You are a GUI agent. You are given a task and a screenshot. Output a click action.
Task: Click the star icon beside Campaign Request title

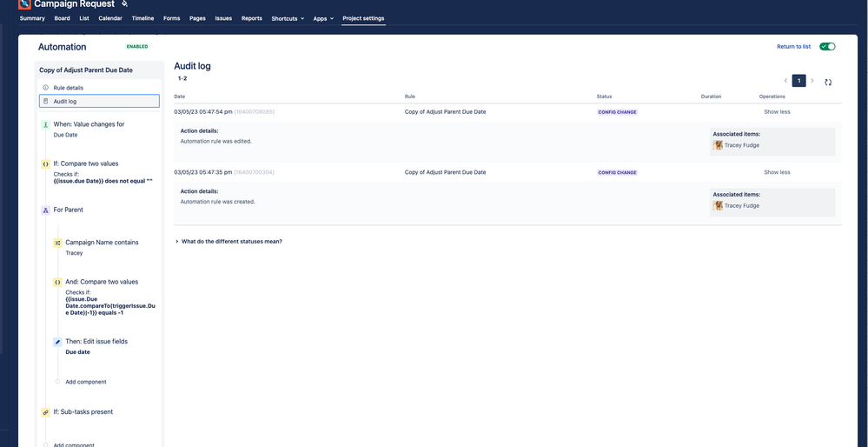point(124,3)
